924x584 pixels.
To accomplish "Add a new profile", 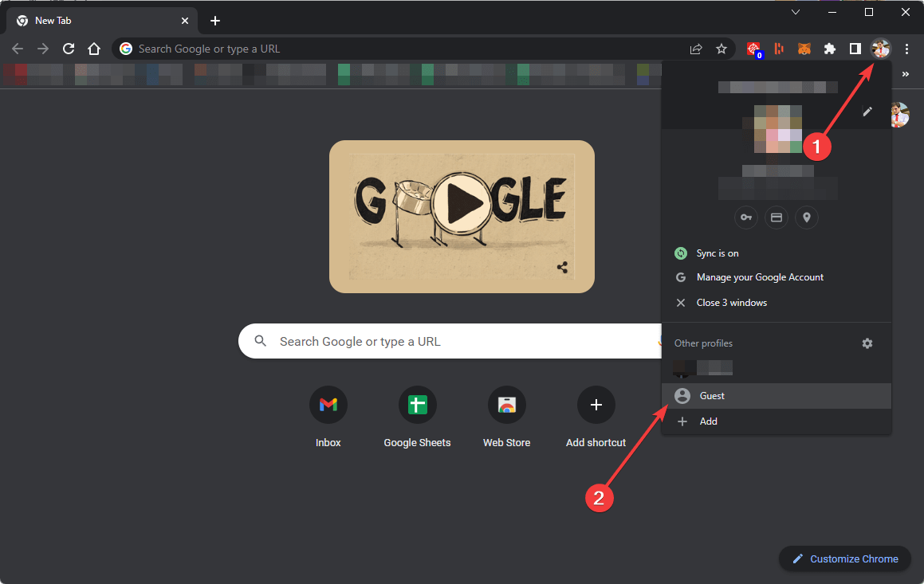I will [x=777, y=421].
